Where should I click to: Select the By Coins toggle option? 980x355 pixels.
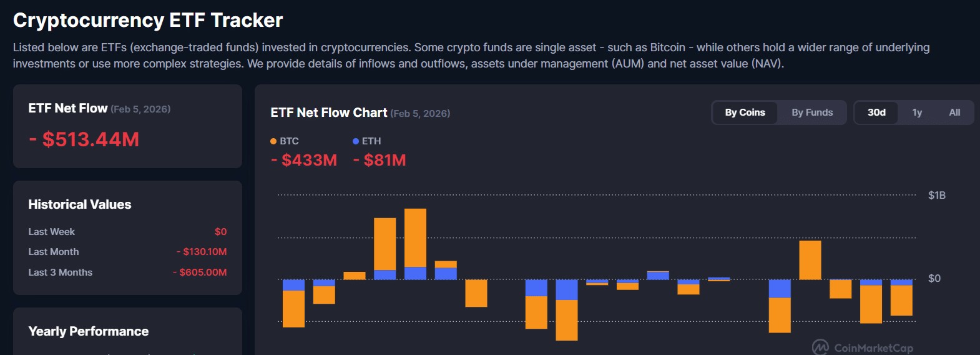coord(745,112)
